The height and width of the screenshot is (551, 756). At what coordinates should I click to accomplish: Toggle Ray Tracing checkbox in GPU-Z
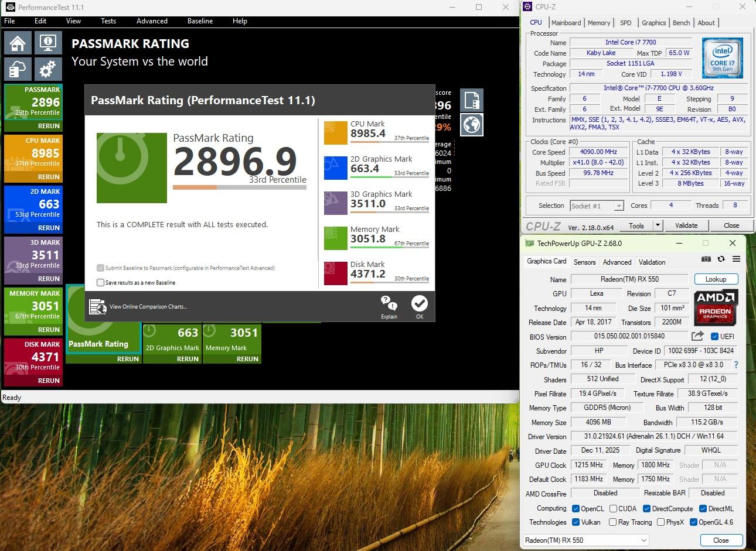613,522
